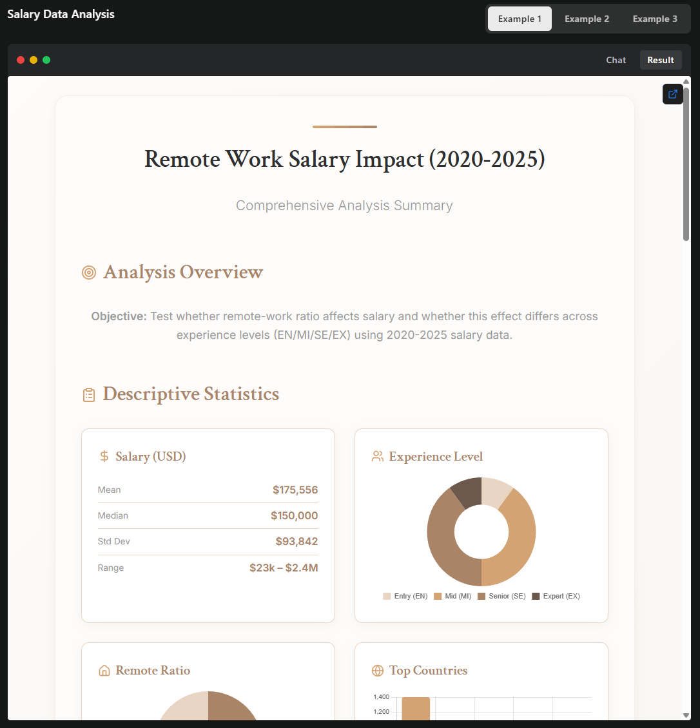Screen dimensions: 700x728
Task: Switch to Example 2 tab
Action: (x=587, y=19)
